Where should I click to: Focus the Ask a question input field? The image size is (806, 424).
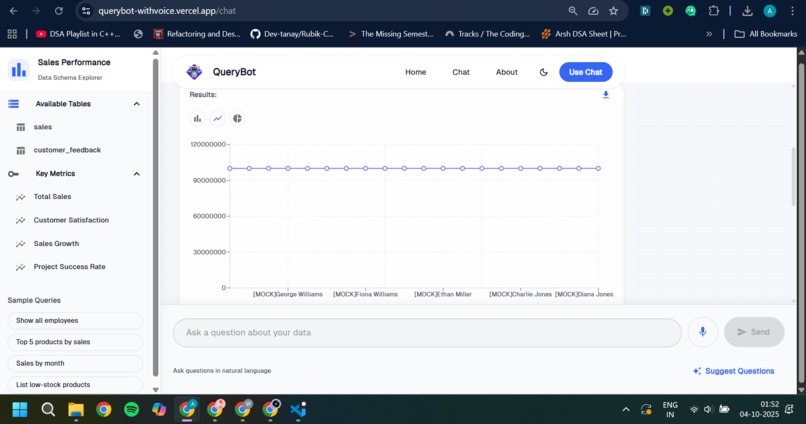[x=427, y=333]
